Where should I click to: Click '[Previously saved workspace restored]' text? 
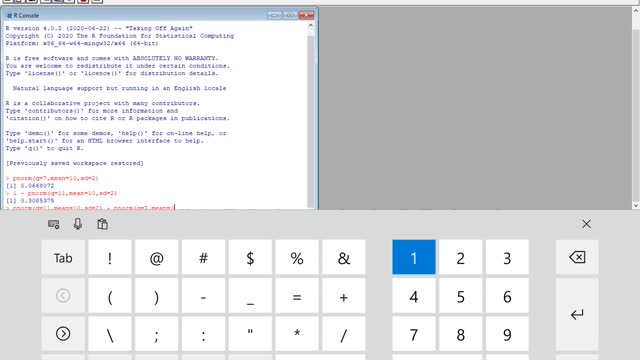coord(75,163)
